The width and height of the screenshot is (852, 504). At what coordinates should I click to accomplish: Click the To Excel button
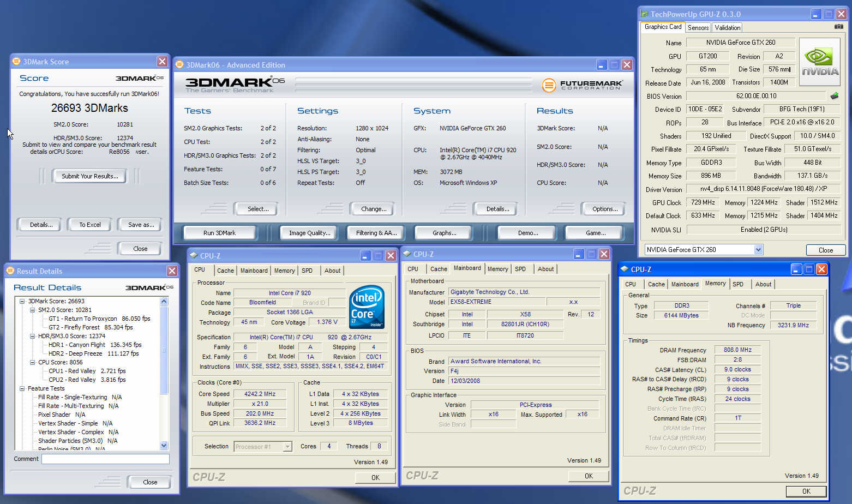pos(90,225)
